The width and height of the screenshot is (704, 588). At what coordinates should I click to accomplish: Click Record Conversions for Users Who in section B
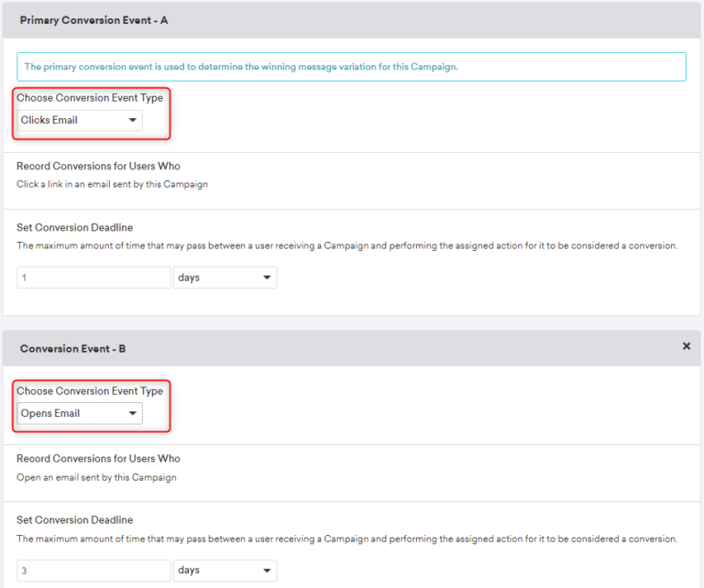[98, 459]
